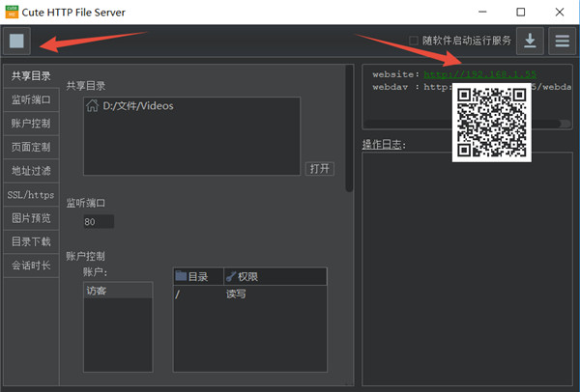The height and width of the screenshot is (392, 580).
Task: Click the home icon beside D:/文件/Videos
Action: 93,106
